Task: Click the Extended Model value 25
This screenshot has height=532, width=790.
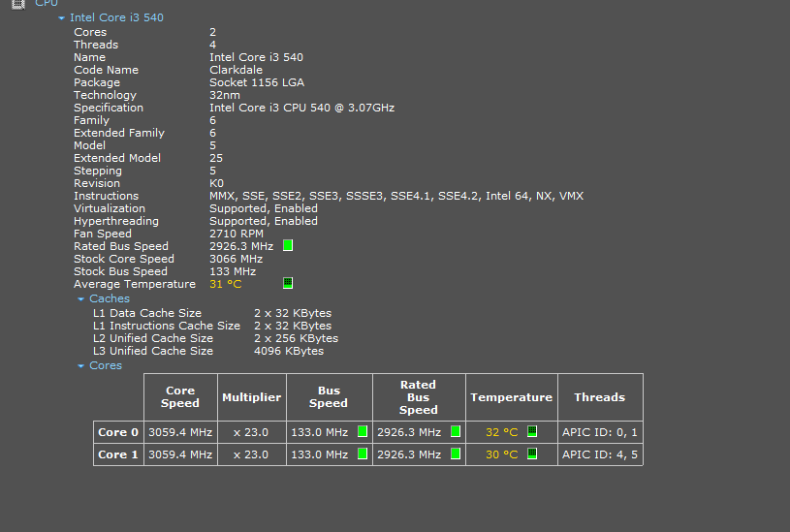Action: click(x=216, y=158)
